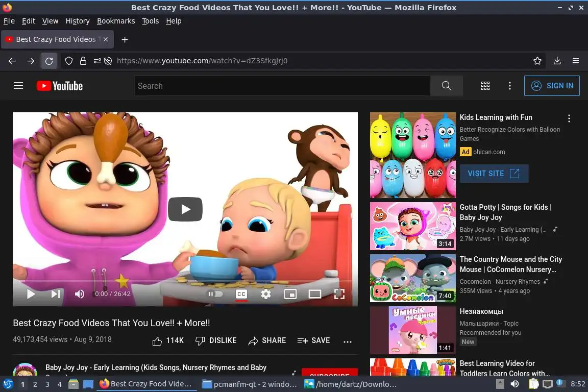Open YouTube hamburger guide menu
Viewport: 588px width, 392px height.
(x=18, y=86)
